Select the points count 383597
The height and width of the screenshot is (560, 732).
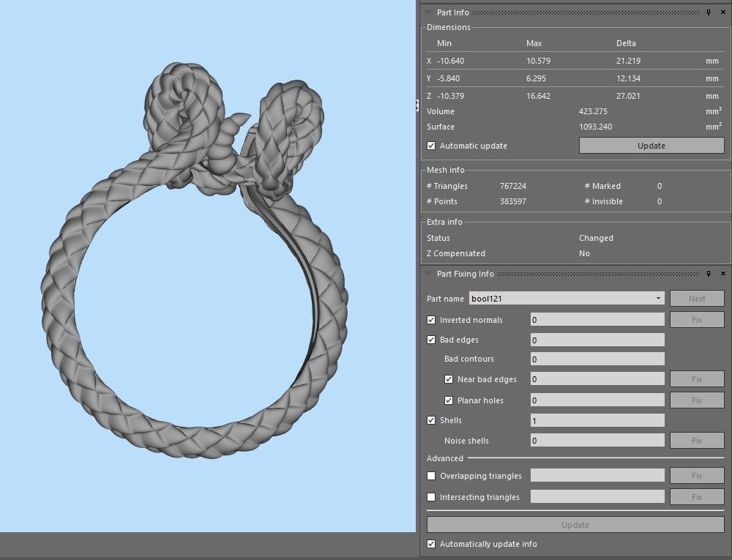point(513,201)
